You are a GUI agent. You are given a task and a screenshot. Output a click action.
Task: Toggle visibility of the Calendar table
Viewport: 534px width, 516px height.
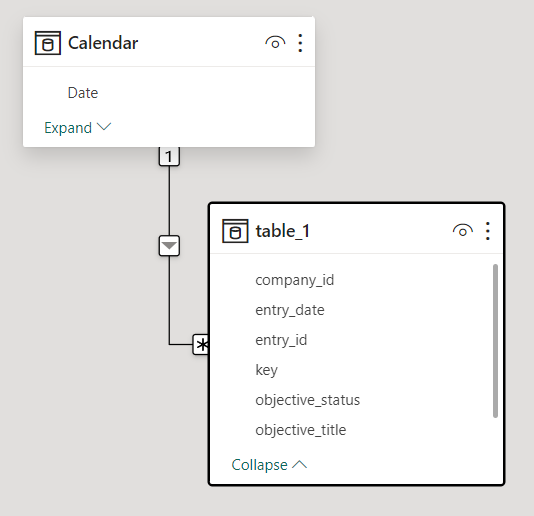275,43
